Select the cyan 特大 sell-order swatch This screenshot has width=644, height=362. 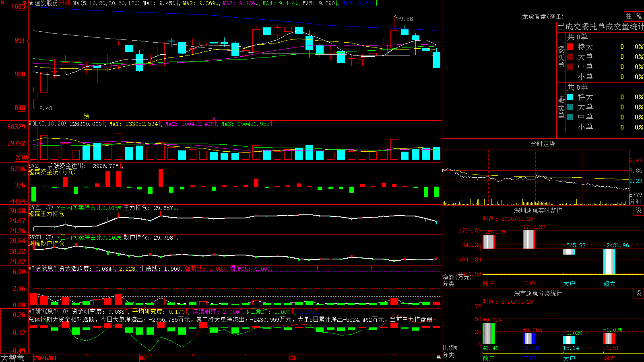(570, 97)
